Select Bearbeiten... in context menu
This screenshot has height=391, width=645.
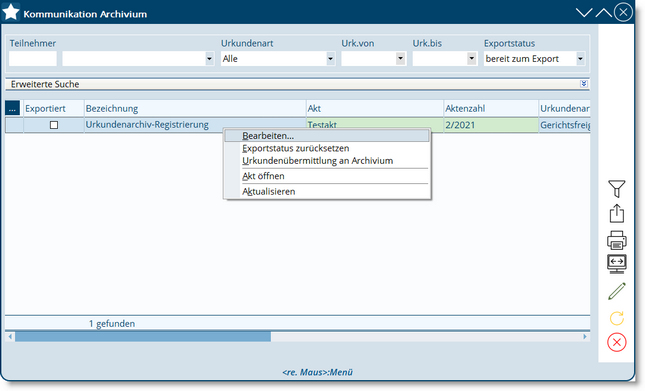327,136
